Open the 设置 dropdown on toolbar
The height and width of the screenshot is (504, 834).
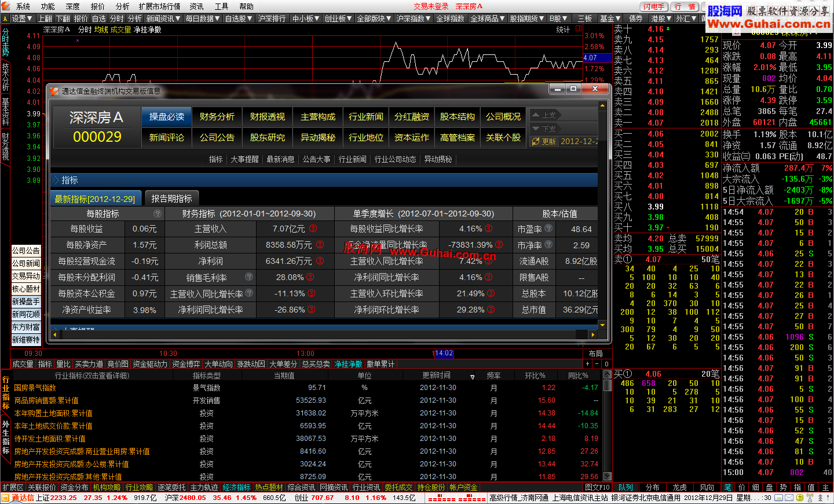pyautogui.click(x=22, y=19)
